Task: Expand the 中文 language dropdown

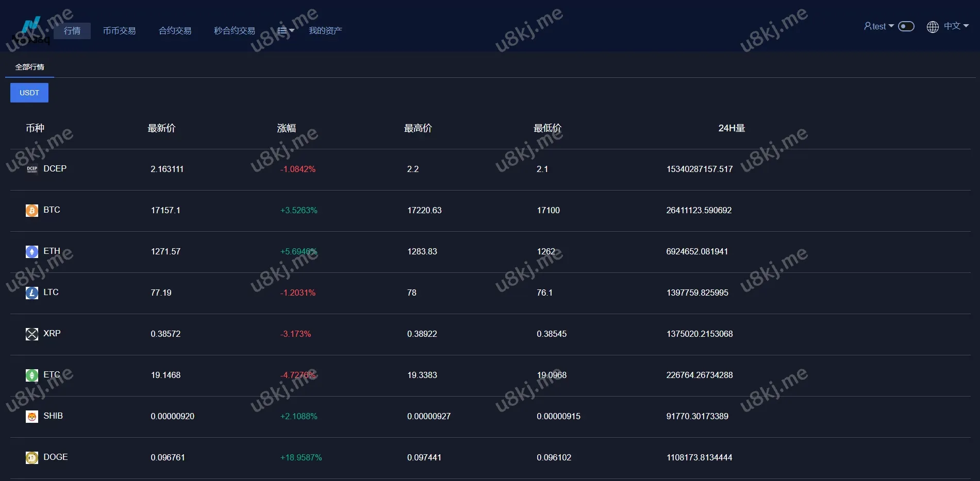Action: coord(948,26)
